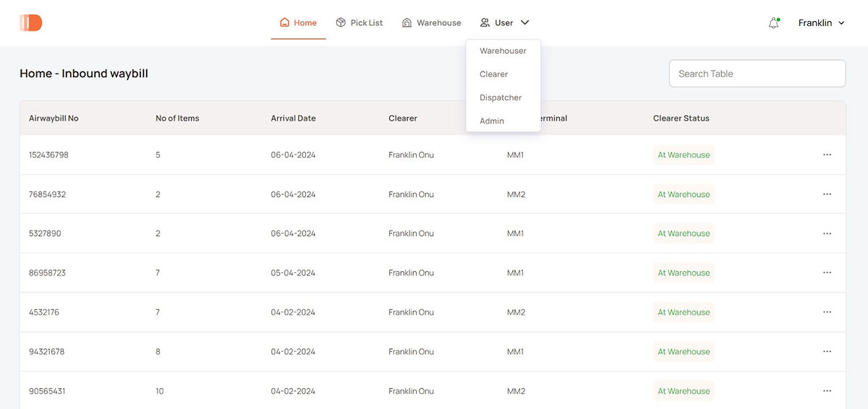Open the Warehouse tab

(x=432, y=22)
